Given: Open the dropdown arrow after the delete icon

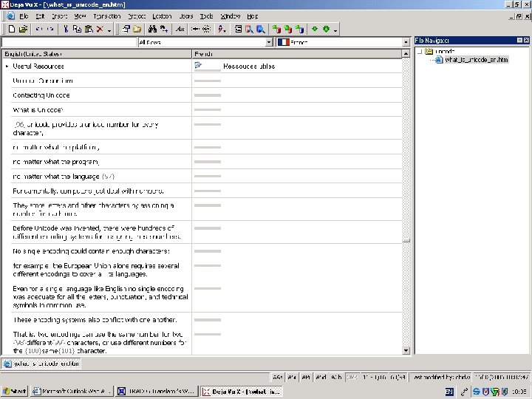Looking at the screenshot, I should coord(109,30).
